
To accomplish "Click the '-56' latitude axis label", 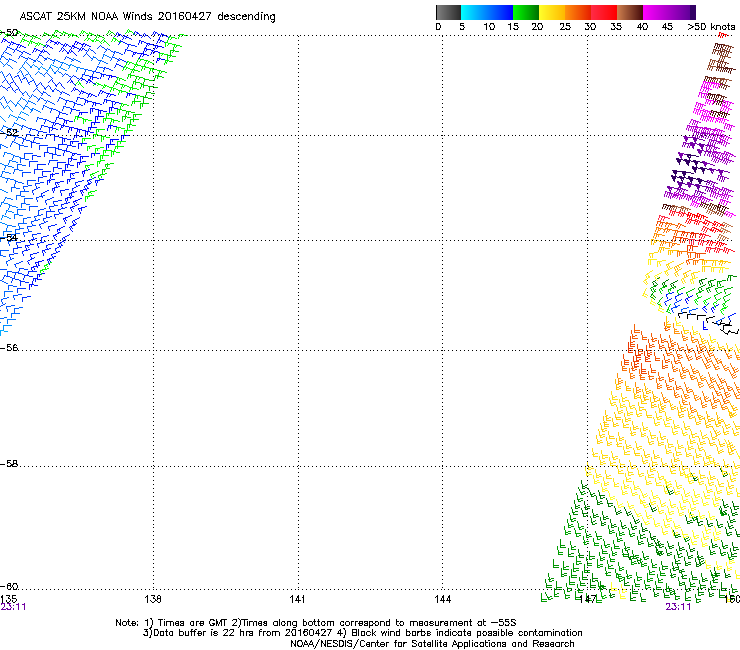I will [9, 348].
